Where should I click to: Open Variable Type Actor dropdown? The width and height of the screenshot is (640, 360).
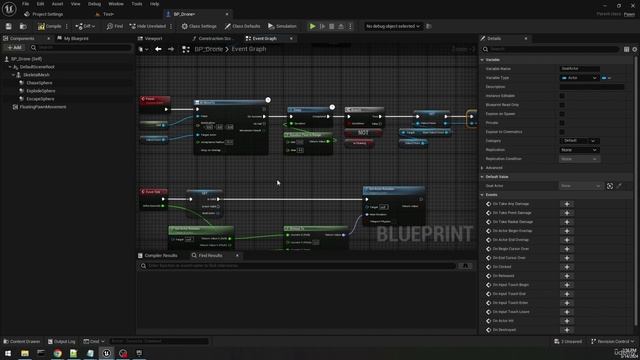579,78
